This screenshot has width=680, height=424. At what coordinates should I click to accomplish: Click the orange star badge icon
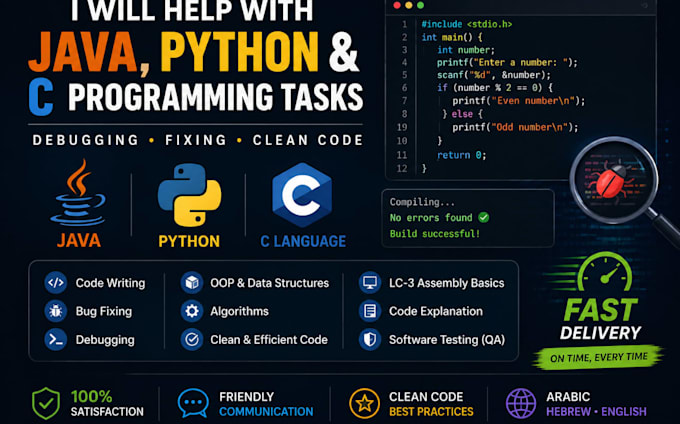[364, 404]
